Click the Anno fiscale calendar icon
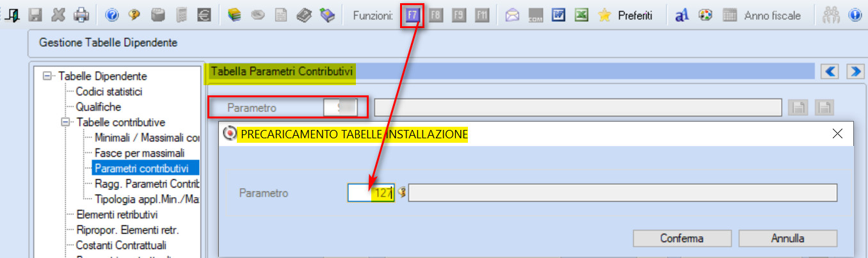This screenshot has width=868, height=258. tap(729, 15)
